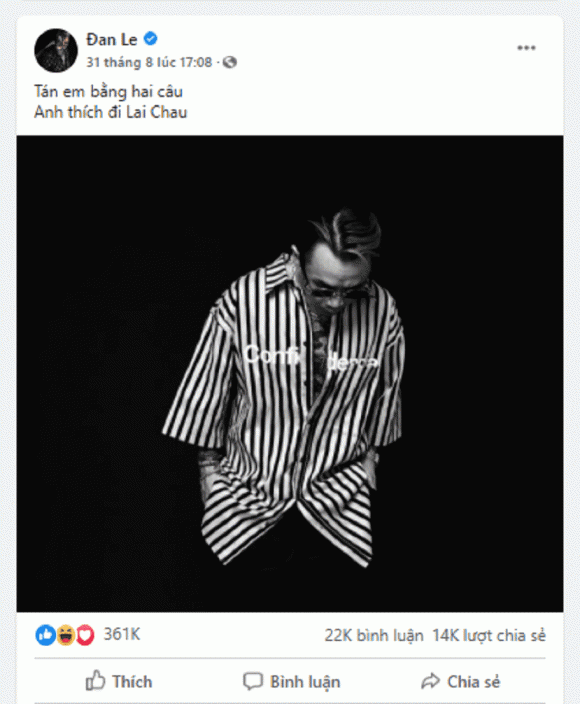Viewport: 580px width, 704px height.
Task: Open the Đan Le profile name link
Action: (112, 40)
